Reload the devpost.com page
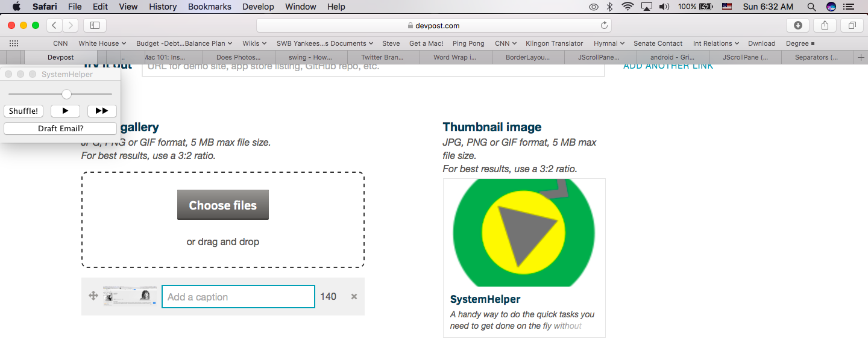Viewport: 868px width, 345px height. 604,25
